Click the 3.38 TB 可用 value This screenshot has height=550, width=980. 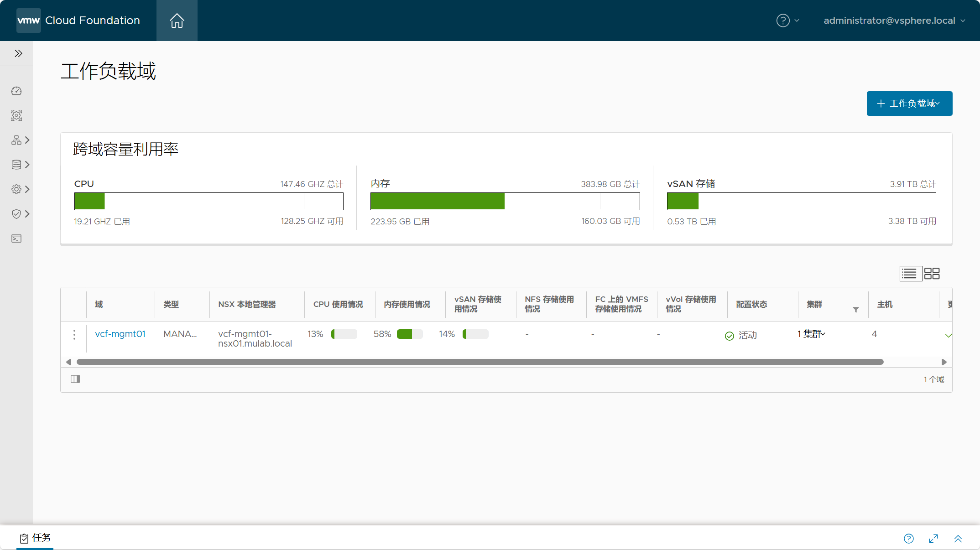(x=912, y=221)
